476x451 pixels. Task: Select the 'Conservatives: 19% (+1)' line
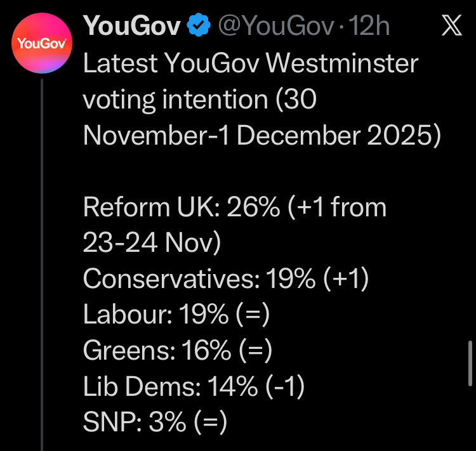pyautogui.click(x=226, y=278)
